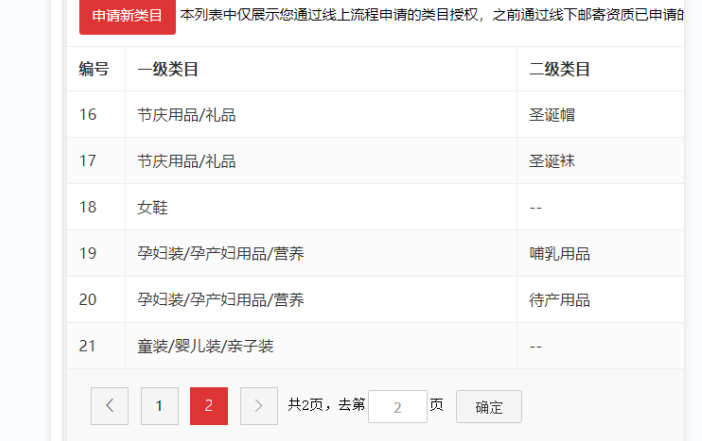
Task: Click the 二级类目 column header
Action: [559, 69]
